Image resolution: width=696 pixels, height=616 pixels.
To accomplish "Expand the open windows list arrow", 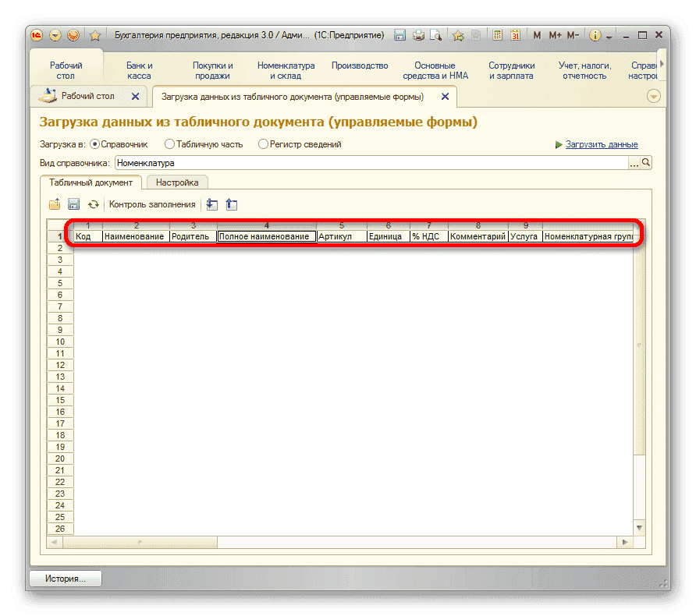I will coord(654,96).
